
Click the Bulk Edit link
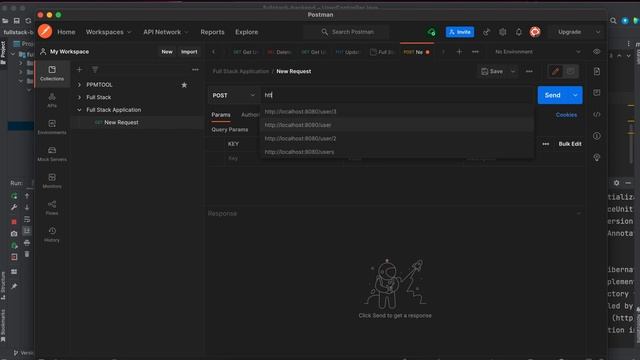tap(570, 144)
